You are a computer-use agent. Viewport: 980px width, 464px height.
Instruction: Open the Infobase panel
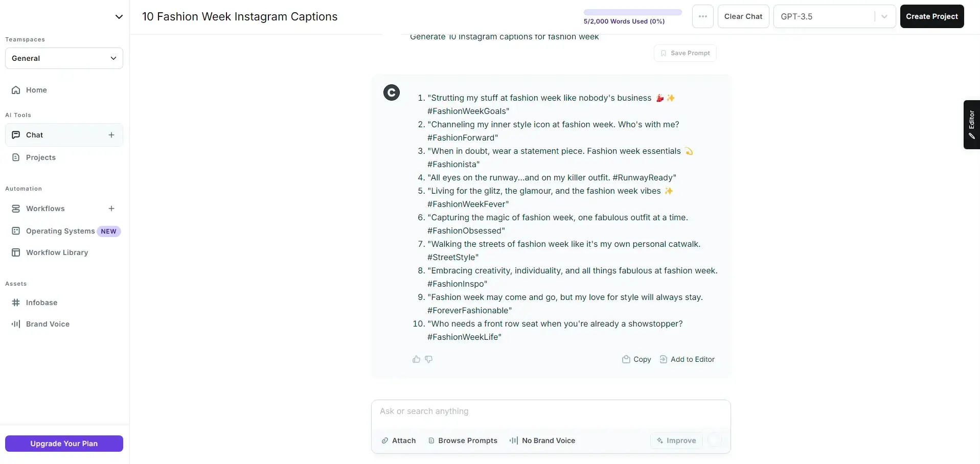click(42, 302)
